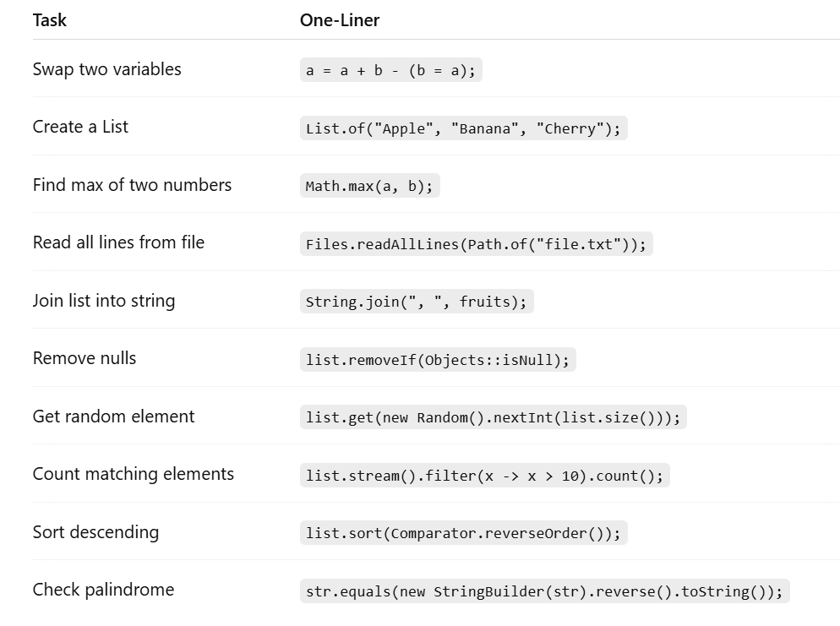Click "Find max of two numbers" text
The width and height of the screenshot is (840, 626).
pos(132,185)
